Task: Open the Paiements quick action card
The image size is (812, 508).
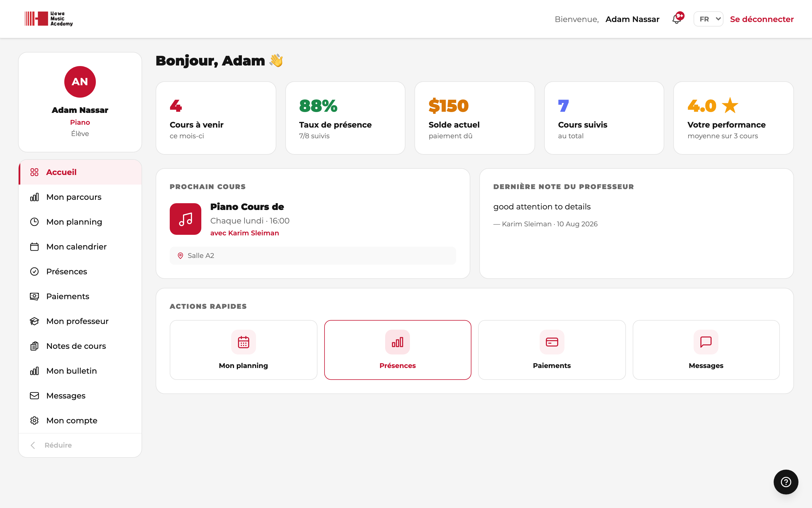Action: pos(551,350)
